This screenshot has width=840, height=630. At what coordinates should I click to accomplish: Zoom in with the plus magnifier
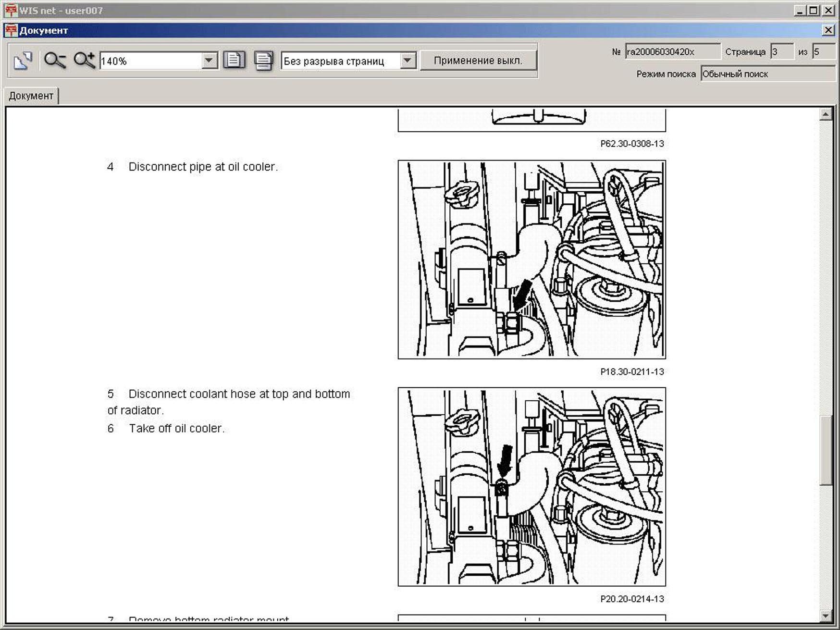[84, 61]
